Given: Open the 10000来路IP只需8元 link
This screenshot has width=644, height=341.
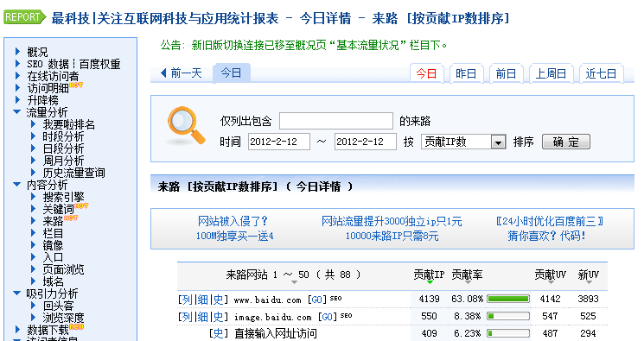Looking at the screenshot, I should [392, 236].
